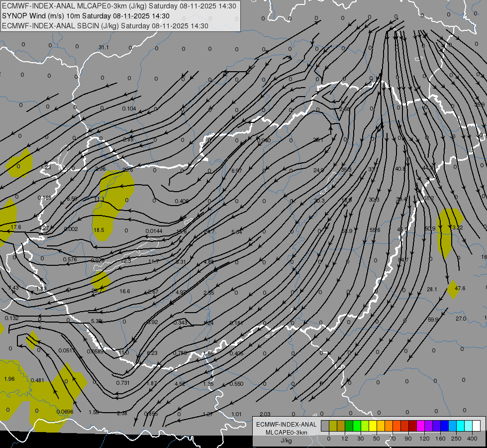Screen dimensions: 487x448
Task: Select the dark green legend swatch
Action: pos(349,426)
